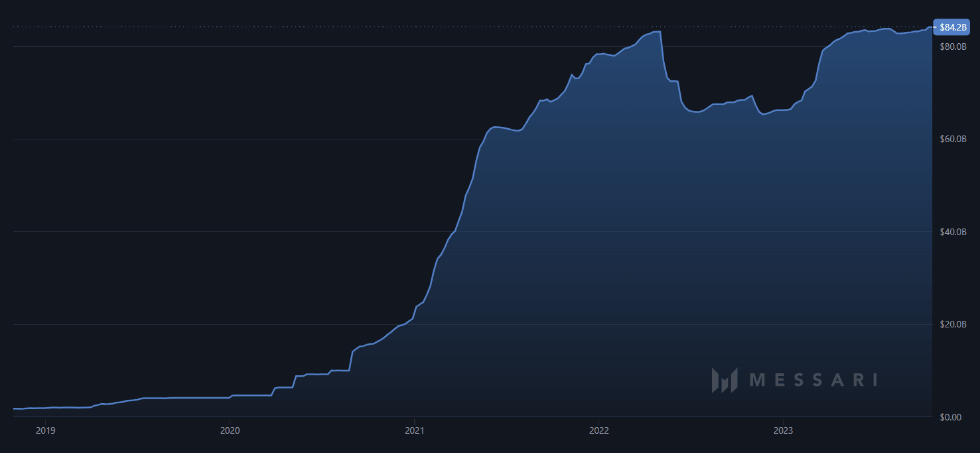Click the 2020 x-axis label

pyautogui.click(x=230, y=430)
